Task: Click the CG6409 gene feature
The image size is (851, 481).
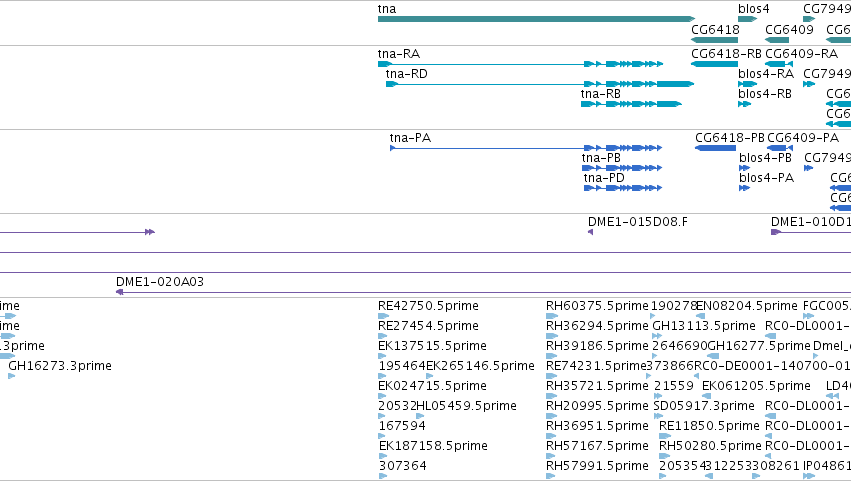Action: (777, 40)
